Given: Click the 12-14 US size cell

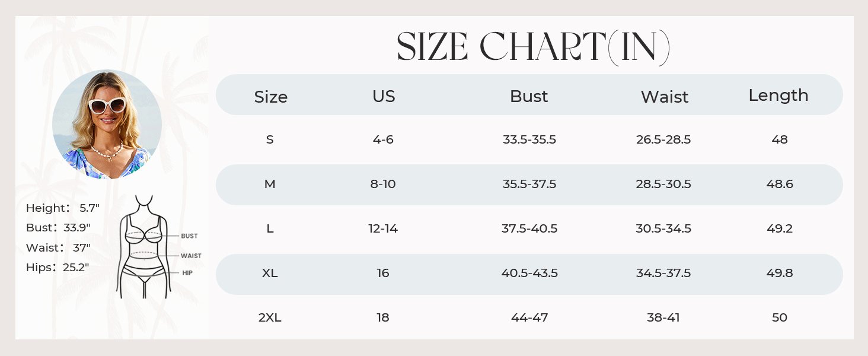Looking at the screenshot, I should pos(383,229).
